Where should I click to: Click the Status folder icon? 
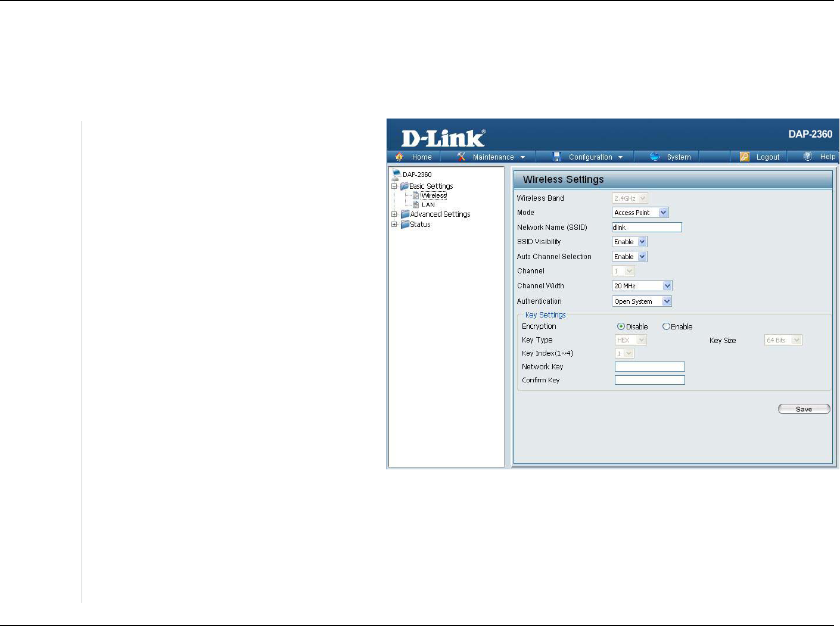click(405, 224)
